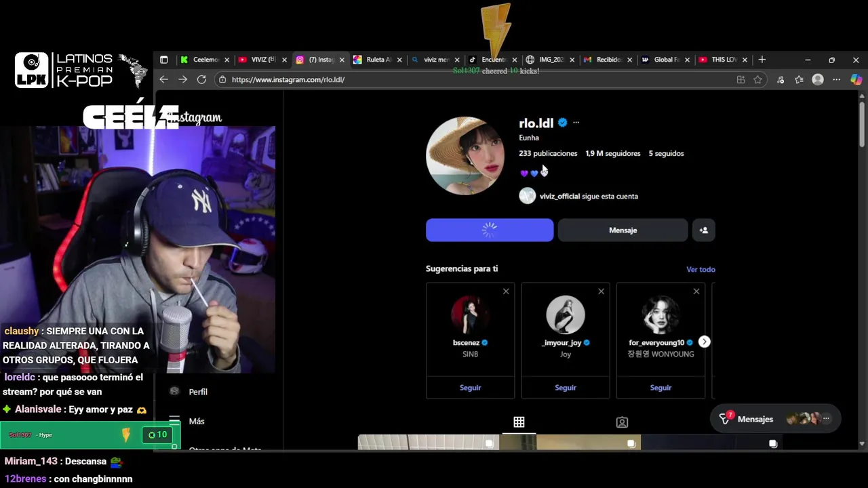This screenshot has width=868, height=488.
Task: Close the Ceelemon tab
Action: [x=226, y=60]
